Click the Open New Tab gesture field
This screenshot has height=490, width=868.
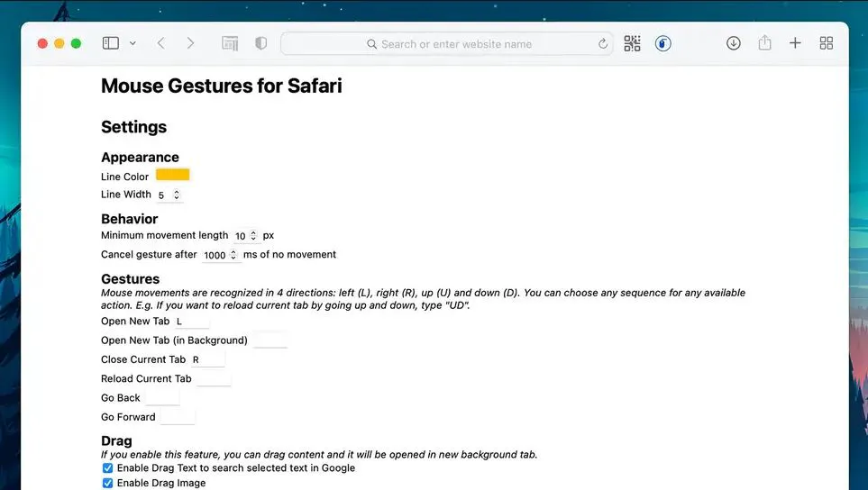coord(192,322)
